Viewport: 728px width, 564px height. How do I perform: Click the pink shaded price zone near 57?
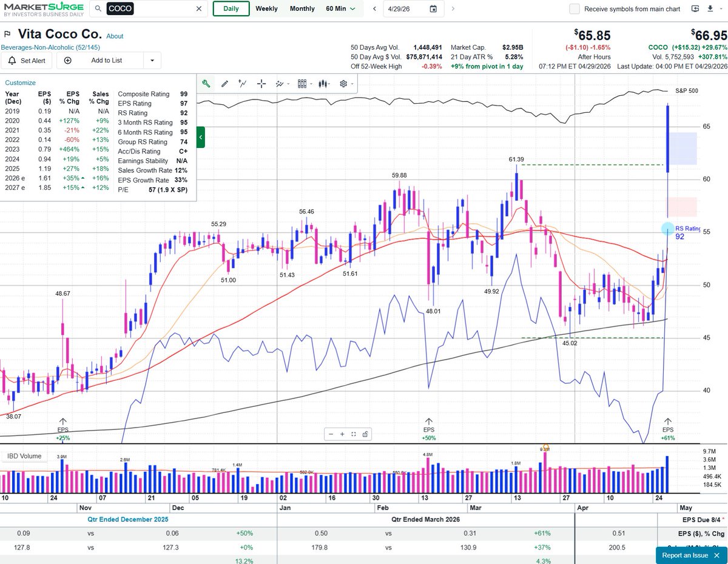pyautogui.click(x=682, y=207)
